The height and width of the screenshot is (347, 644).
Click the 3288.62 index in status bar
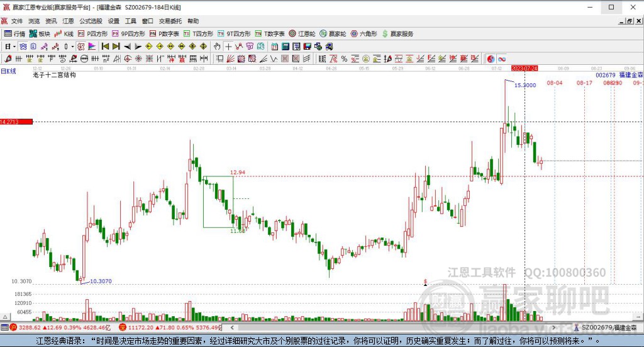(x=30, y=327)
